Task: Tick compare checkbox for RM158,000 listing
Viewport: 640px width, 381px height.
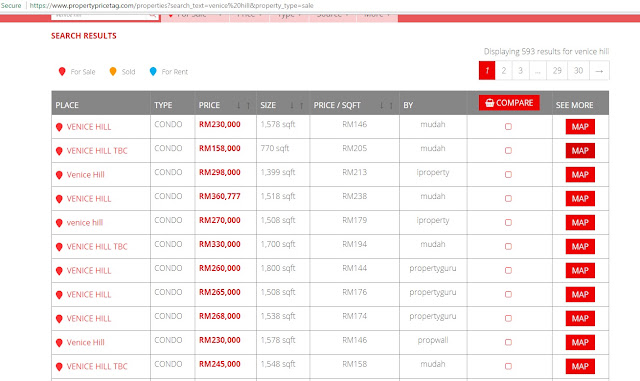Action: tap(508, 151)
